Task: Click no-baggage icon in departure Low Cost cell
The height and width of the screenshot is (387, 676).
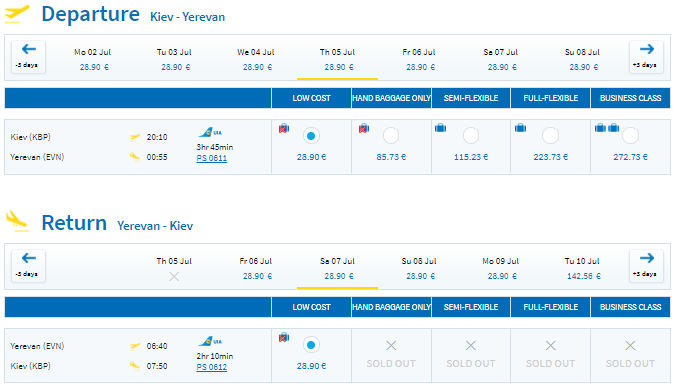Action: 284,128
